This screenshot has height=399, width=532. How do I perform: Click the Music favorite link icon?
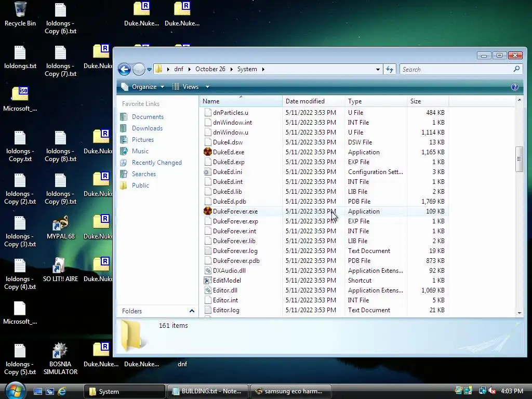(x=124, y=151)
